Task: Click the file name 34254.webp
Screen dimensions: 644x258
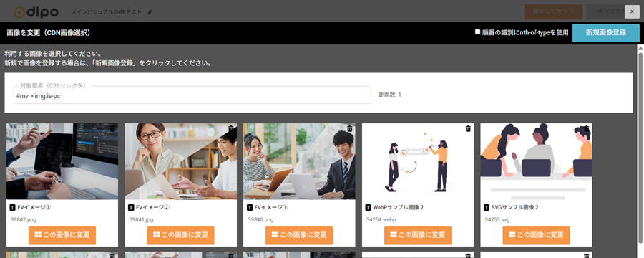Action: click(x=381, y=220)
